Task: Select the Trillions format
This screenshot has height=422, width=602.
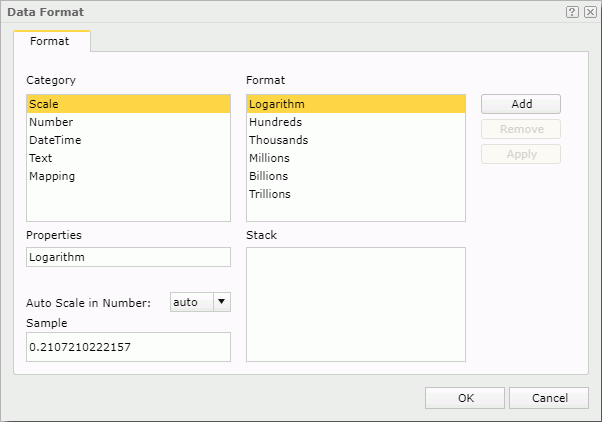Action: (356, 194)
